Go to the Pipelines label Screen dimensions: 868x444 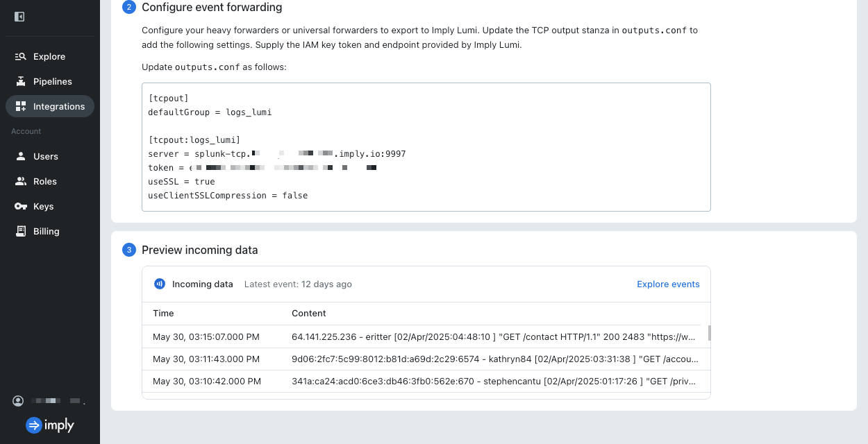(x=53, y=81)
